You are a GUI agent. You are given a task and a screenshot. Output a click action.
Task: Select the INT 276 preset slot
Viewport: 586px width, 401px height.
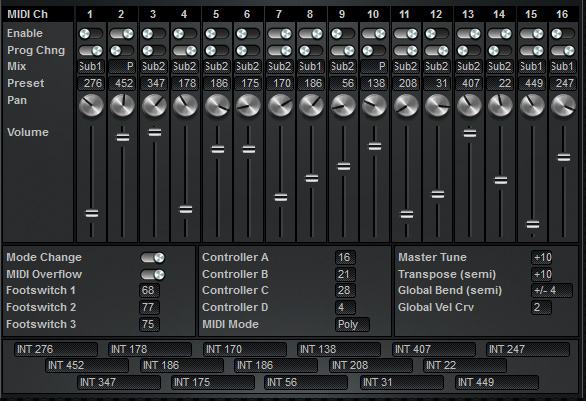pos(56,349)
